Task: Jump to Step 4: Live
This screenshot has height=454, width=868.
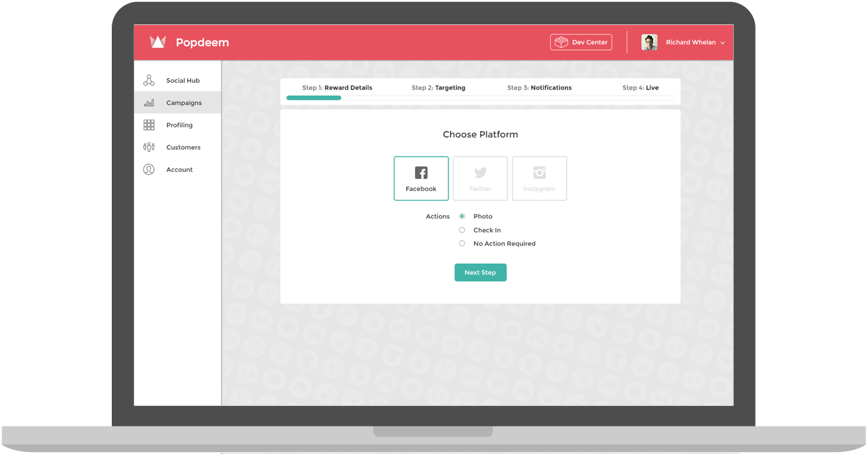Action: pos(640,88)
